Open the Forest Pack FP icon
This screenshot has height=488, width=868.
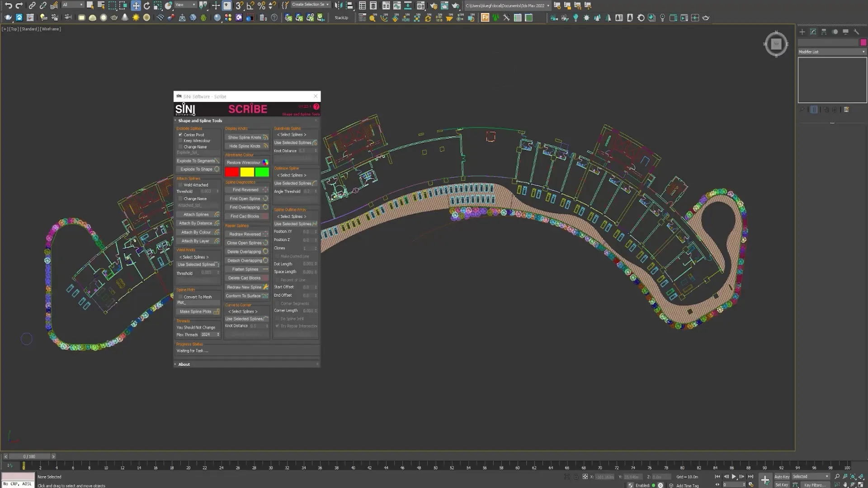coord(485,18)
